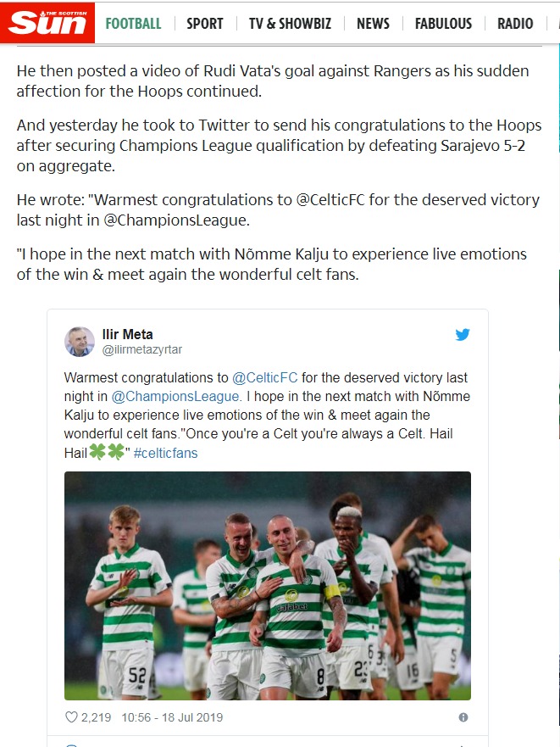
Task: Select the News menu item
Action: click(x=373, y=24)
